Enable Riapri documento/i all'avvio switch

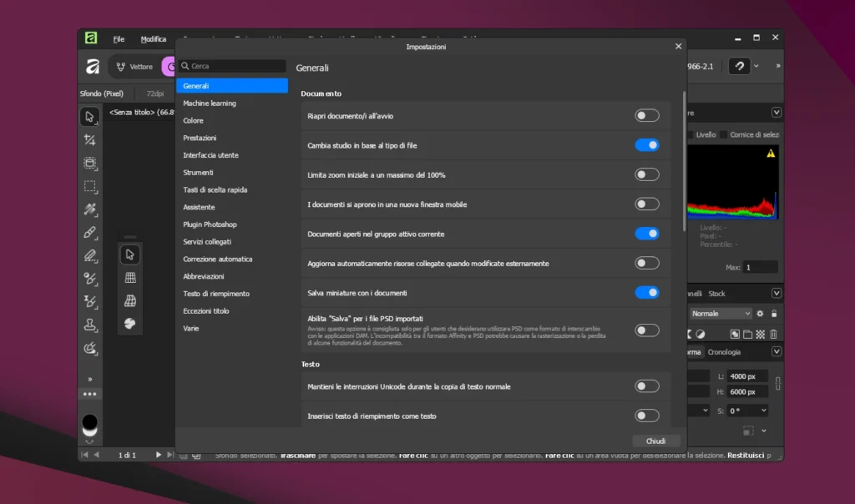pyautogui.click(x=646, y=116)
